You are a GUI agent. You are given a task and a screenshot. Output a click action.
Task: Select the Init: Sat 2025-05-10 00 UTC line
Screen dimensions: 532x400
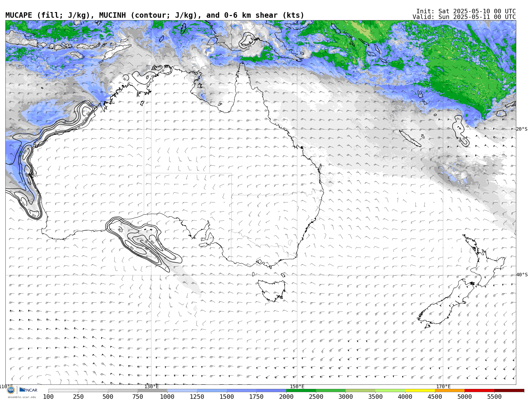(x=466, y=11)
